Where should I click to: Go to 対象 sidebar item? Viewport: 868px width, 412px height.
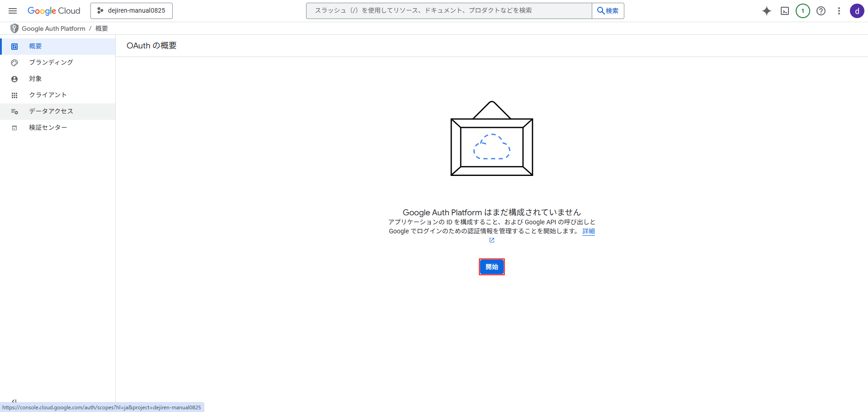click(35, 79)
